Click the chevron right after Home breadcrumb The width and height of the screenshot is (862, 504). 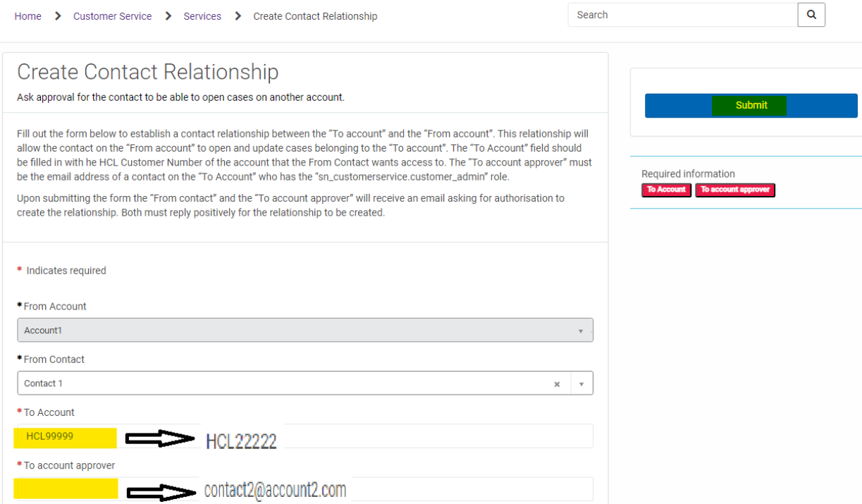click(58, 16)
